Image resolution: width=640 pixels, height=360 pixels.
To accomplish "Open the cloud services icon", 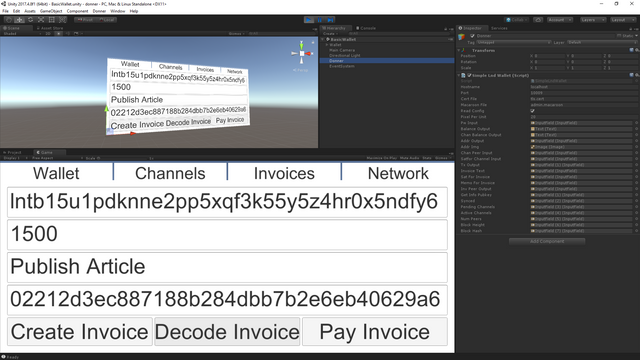I will pyautogui.click(x=538, y=20).
